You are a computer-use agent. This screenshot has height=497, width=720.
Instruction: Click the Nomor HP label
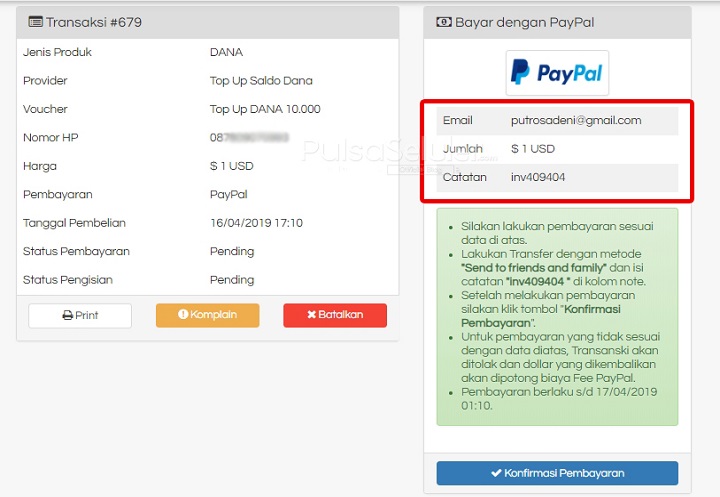coord(51,138)
